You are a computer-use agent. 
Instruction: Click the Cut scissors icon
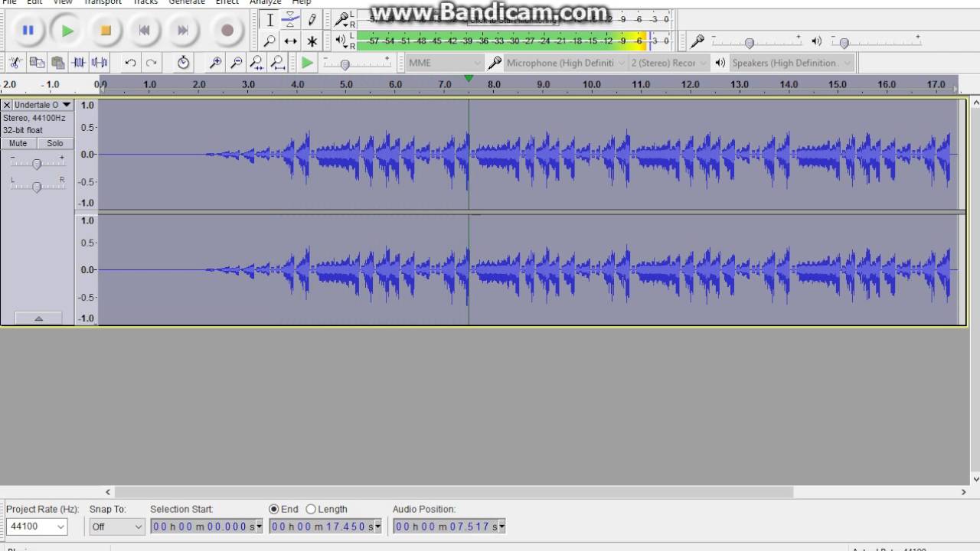pyautogui.click(x=15, y=63)
